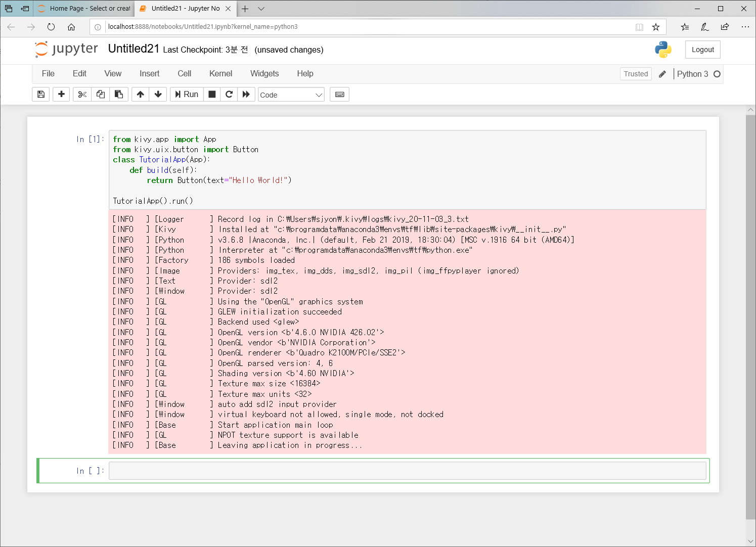
Task: Open browser settings and more menu
Action: click(745, 27)
